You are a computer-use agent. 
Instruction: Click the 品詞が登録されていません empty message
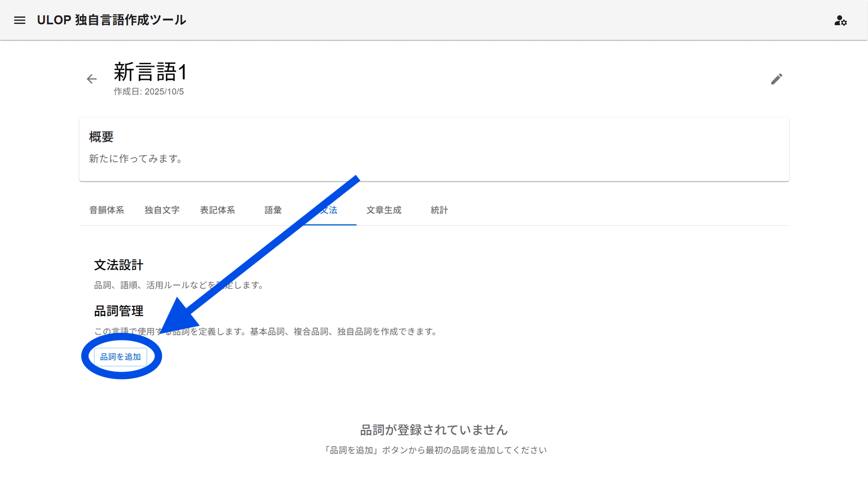point(434,430)
